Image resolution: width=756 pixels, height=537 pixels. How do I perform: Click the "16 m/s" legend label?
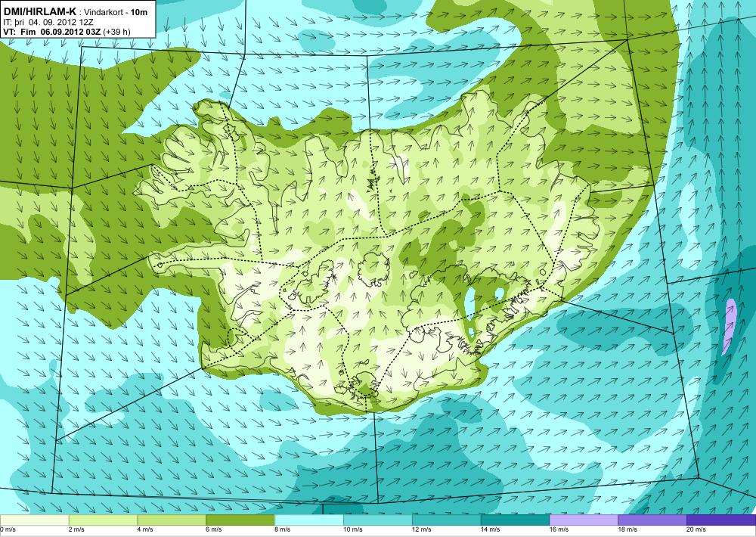[x=559, y=529]
